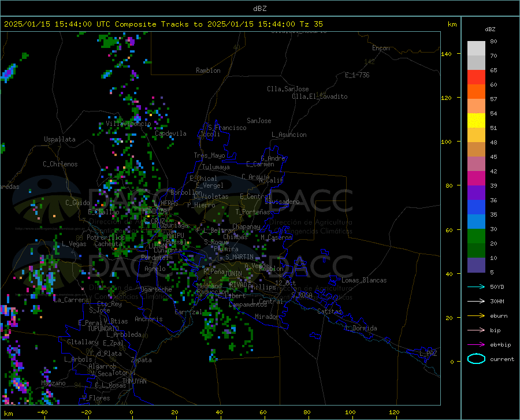Click the TUPUNGATO place label

tap(103, 329)
